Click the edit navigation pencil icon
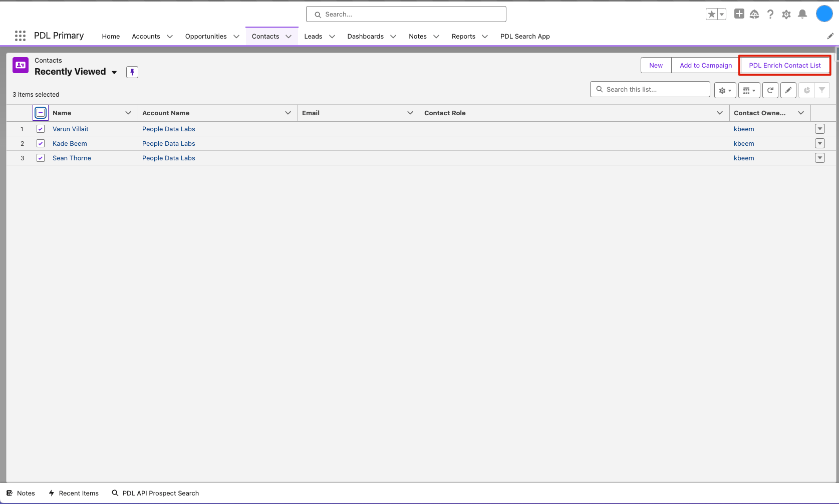The height and width of the screenshot is (504, 839). (830, 36)
